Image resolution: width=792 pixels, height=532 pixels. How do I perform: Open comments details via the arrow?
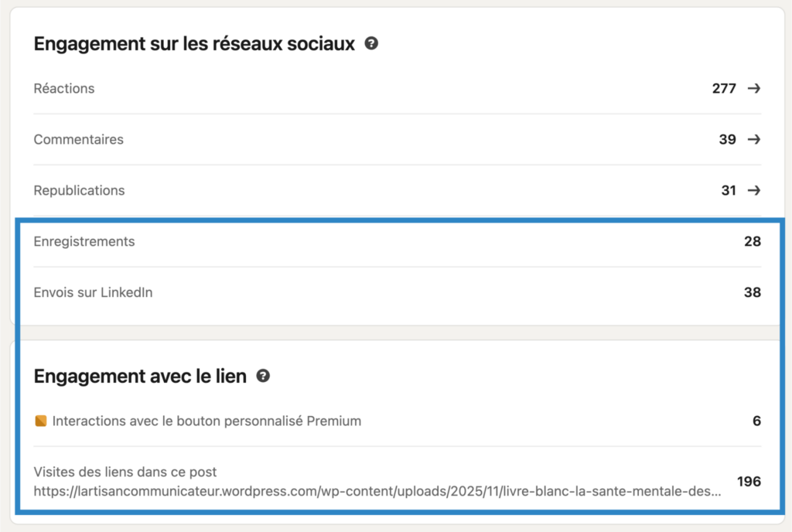(753, 139)
